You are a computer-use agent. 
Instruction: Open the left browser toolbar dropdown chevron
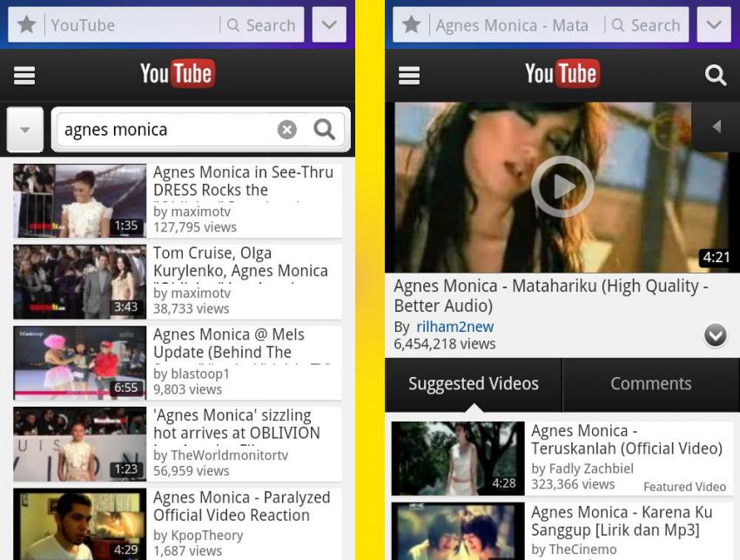[329, 24]
